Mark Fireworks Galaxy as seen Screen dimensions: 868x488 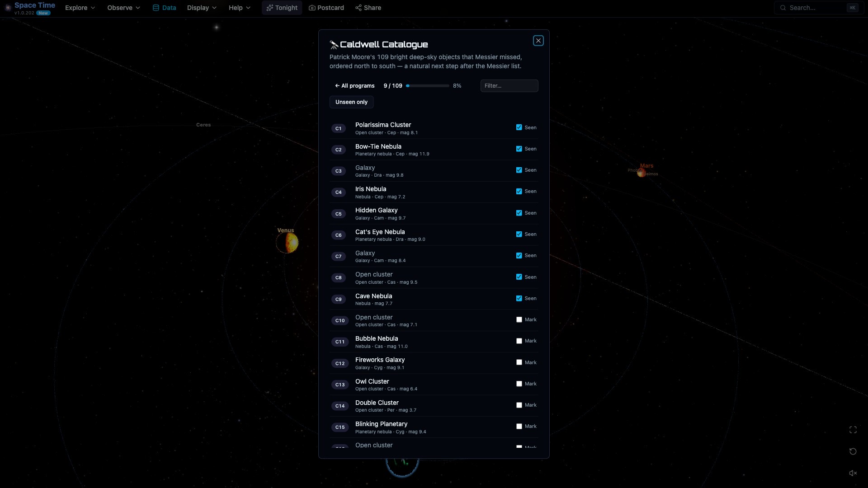pos(519,362)
